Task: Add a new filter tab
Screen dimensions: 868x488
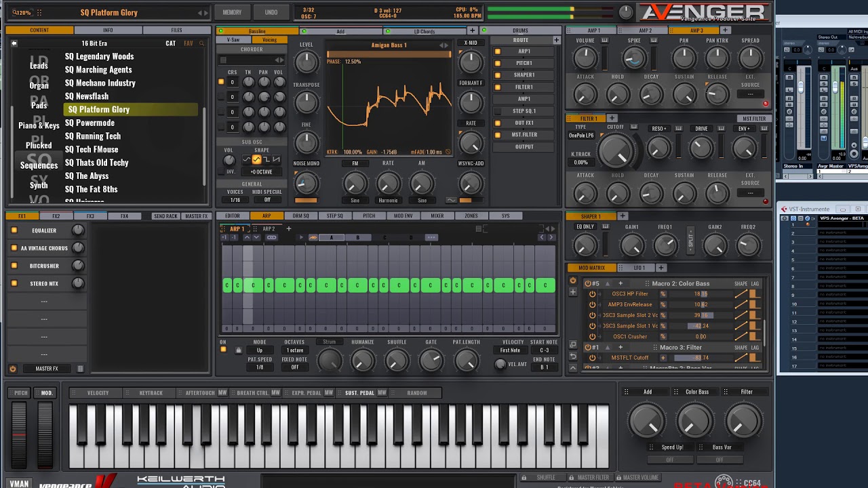Action: tap(612, 119)
